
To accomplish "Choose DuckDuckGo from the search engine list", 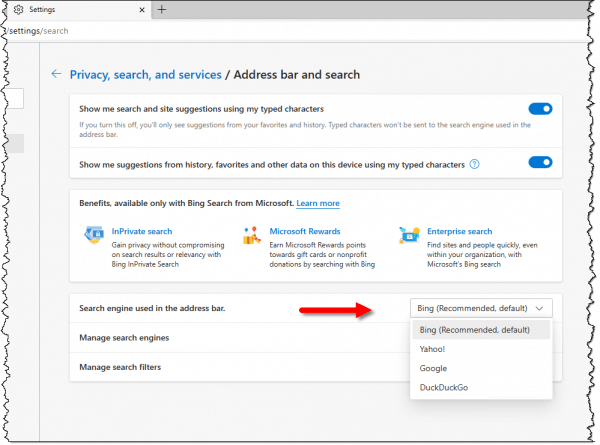I will click(481, 387).
